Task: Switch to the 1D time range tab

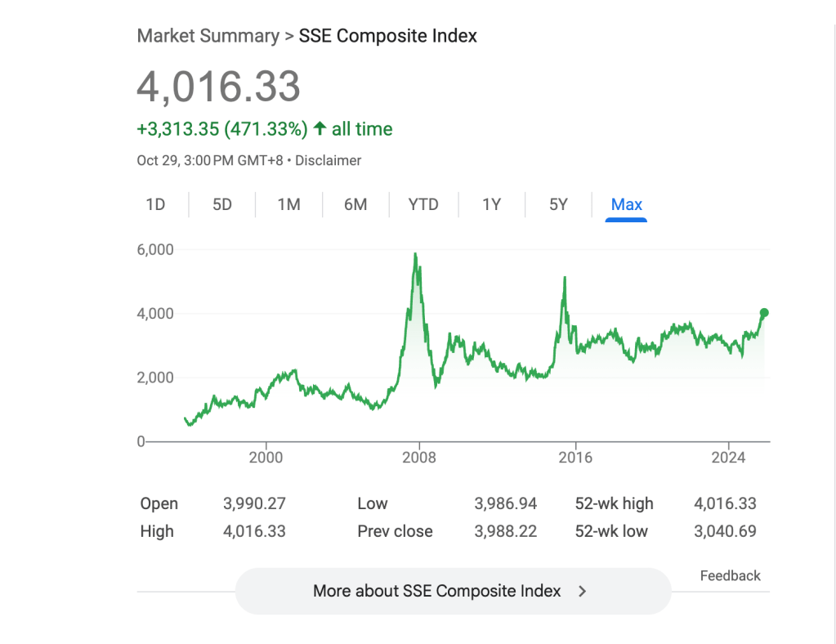Action: 155,204
